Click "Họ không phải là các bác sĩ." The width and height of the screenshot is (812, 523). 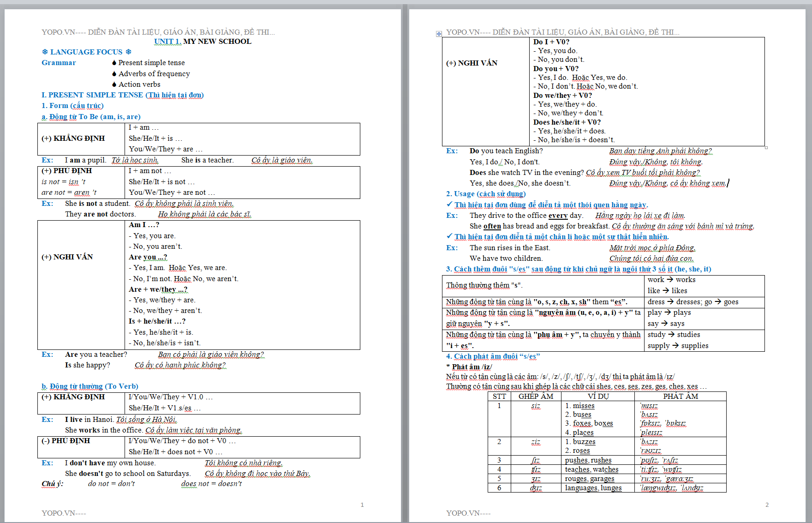click(x=204, y=214)
